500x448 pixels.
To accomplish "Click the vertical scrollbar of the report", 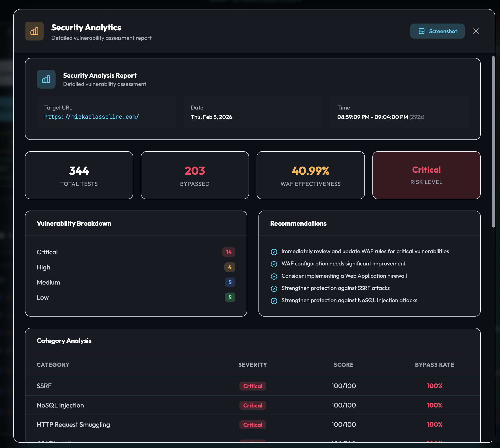I will pos(493,142).
